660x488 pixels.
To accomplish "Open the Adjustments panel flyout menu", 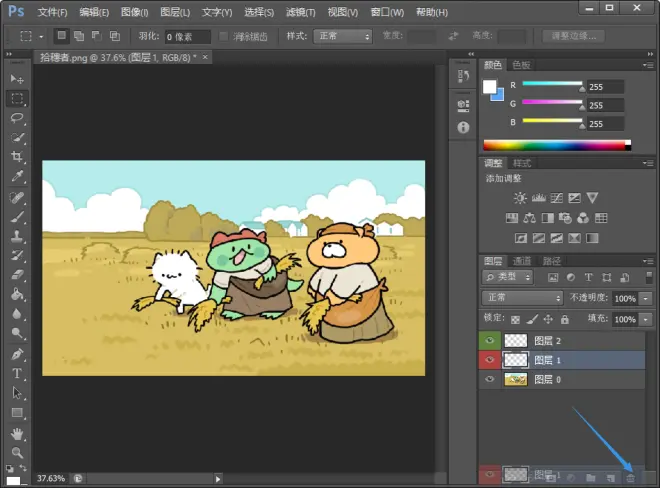I will click(649, 163).
